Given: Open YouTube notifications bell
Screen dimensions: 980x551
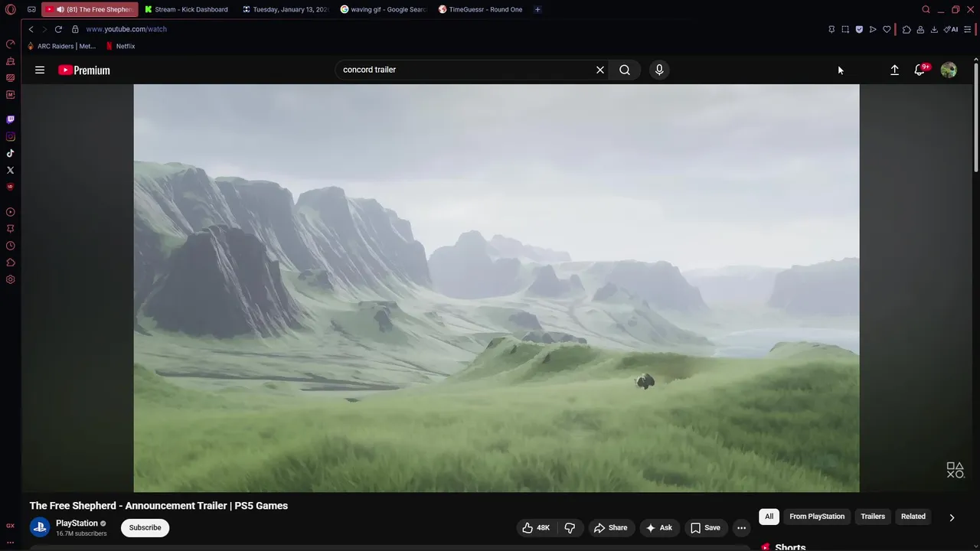Looking at the screenshot, I should coord(920,70).
